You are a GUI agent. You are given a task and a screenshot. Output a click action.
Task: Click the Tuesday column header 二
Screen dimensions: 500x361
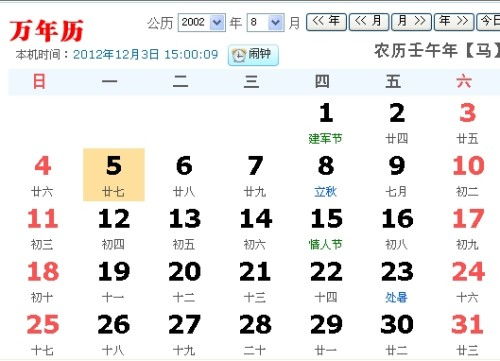pos(180,82)
